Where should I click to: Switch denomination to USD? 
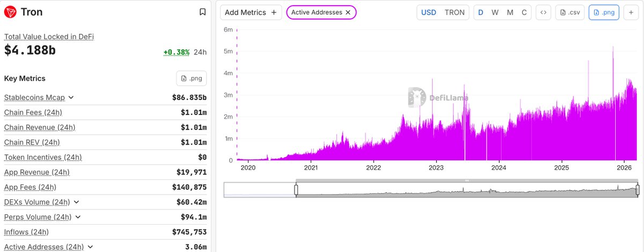[429, 12]
